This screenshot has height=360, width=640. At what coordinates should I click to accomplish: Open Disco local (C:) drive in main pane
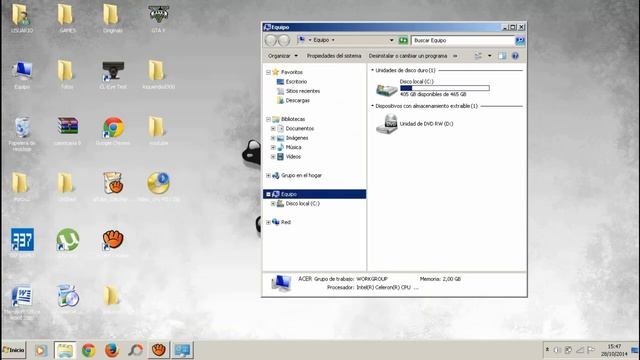(x=433, y=88)
